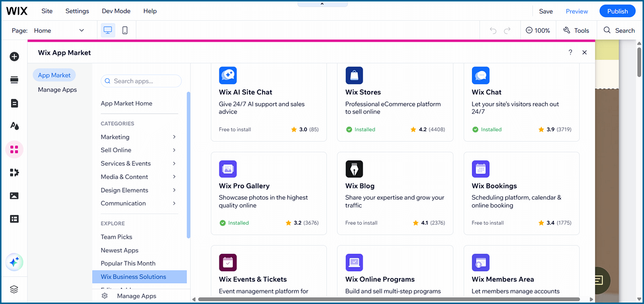Click the Manage Apps gear icon at bottom
The width and height of the screenshot is (644, 304).
(105, 296)
